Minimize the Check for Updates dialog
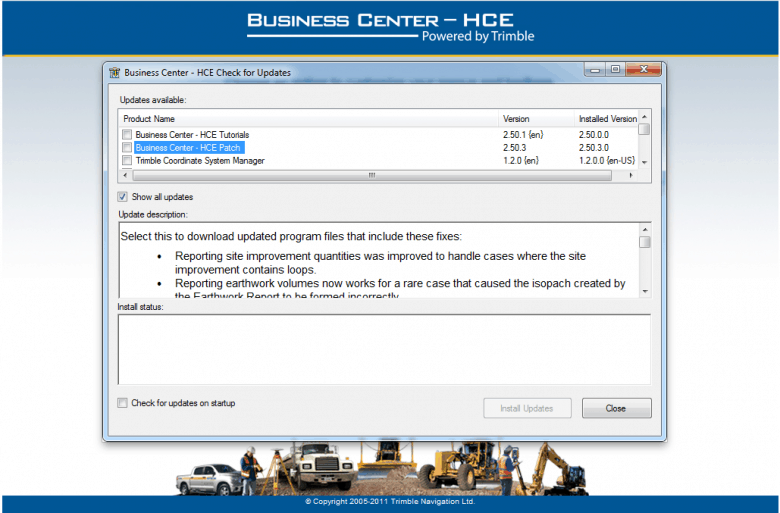Image resolution: width=780 pixels, height=513 pixels. (594, 70)
